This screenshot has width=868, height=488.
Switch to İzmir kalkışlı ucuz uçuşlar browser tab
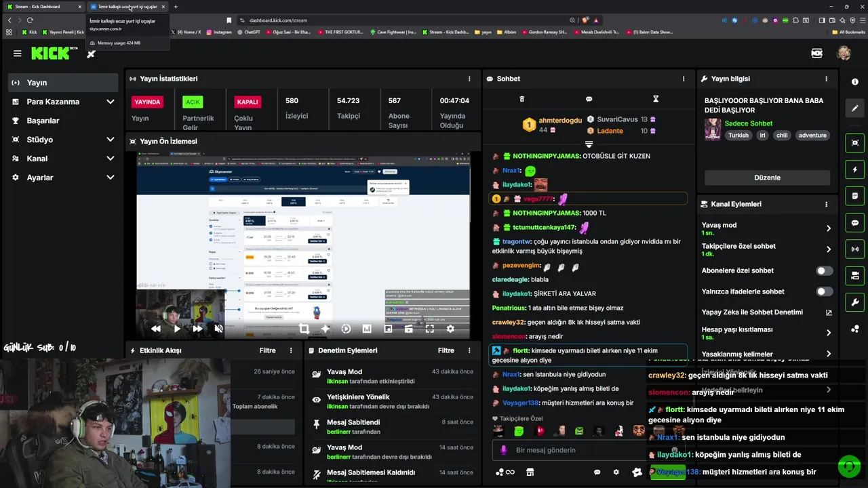(x=127, y=7)
